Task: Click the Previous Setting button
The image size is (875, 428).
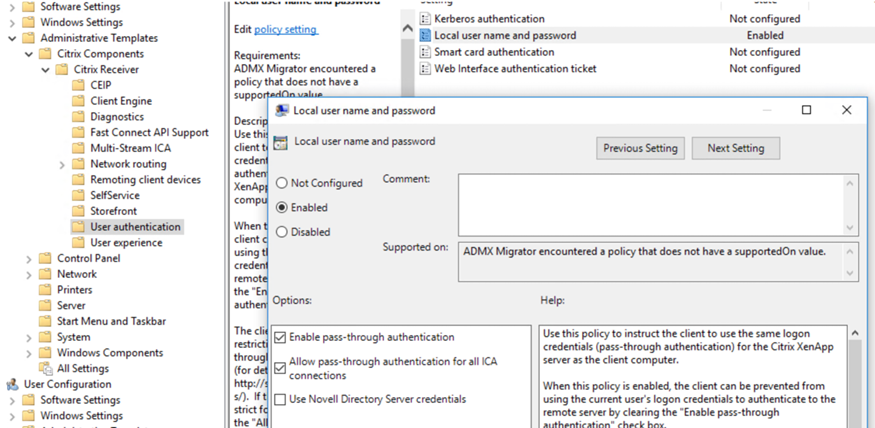Action: coord(640,148)
